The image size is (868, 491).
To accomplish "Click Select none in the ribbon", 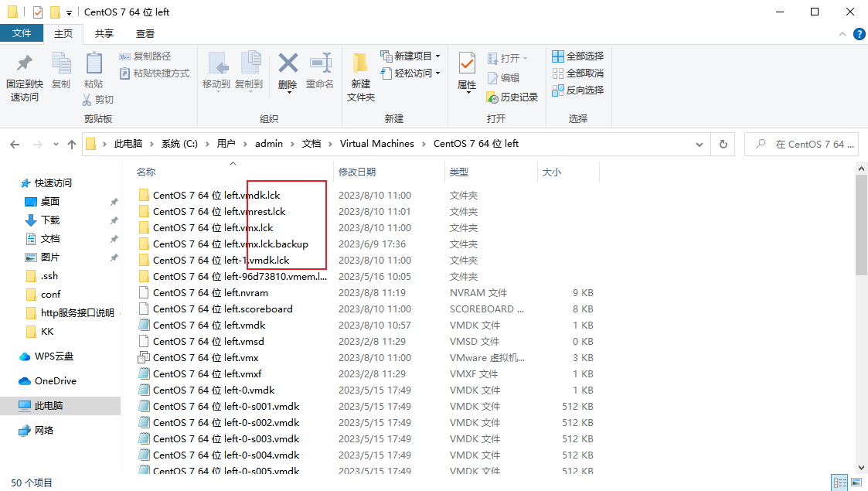I will point(578,73).
